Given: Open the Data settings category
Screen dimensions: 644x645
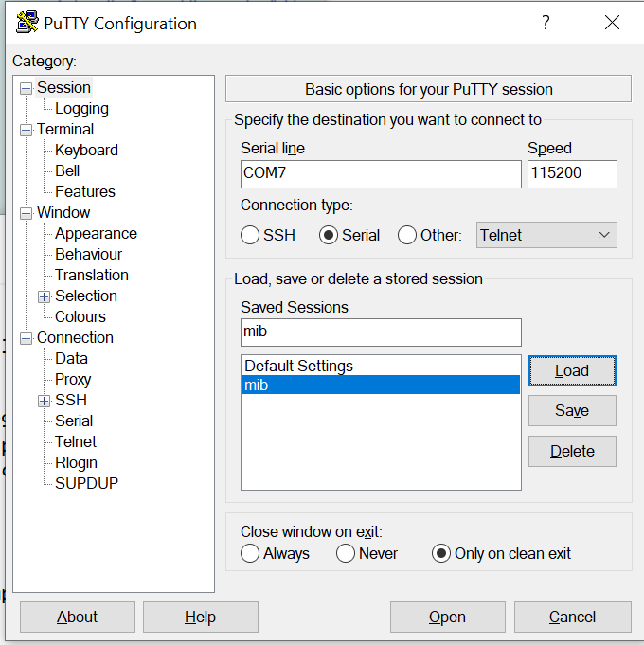Looking at the screenshot, I should click(x=71, y=359).
